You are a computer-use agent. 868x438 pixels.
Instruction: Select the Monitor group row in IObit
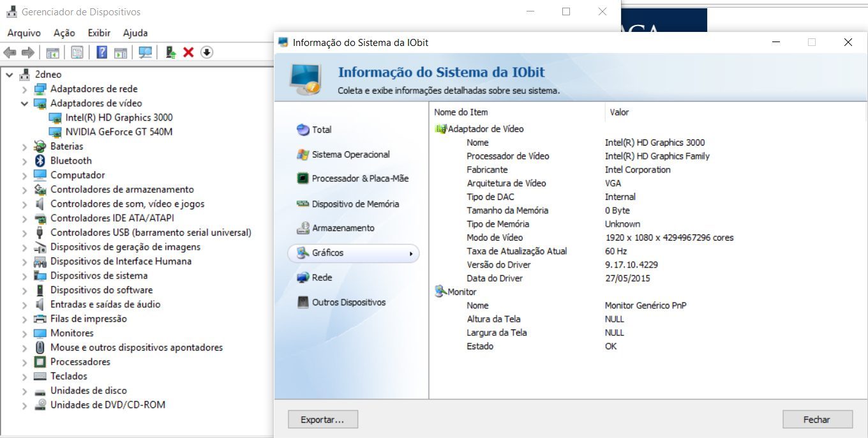(462, 292)
